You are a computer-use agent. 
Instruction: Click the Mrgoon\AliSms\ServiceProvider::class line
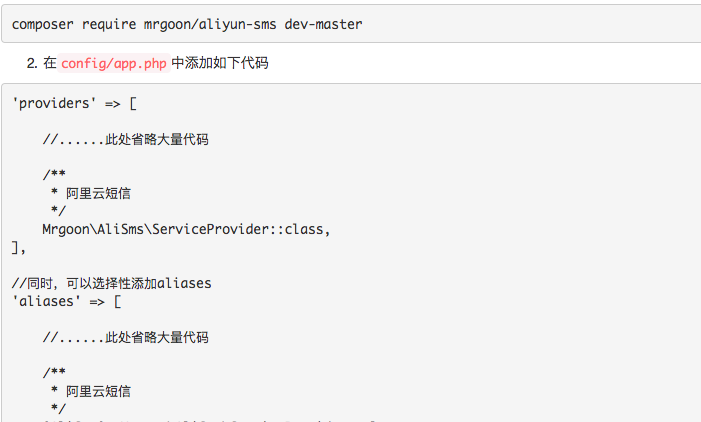(186, 229)
